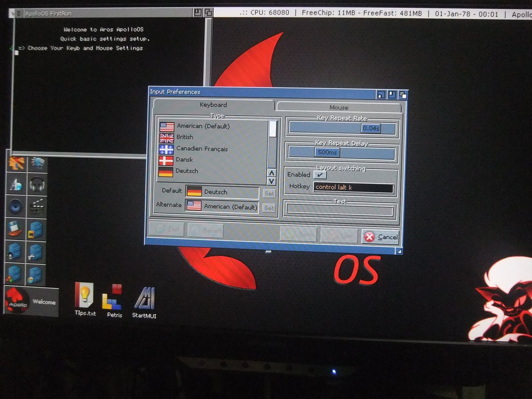Adjust the Key Repeat Delay slider
532x399 pixels.
[341, 153]
